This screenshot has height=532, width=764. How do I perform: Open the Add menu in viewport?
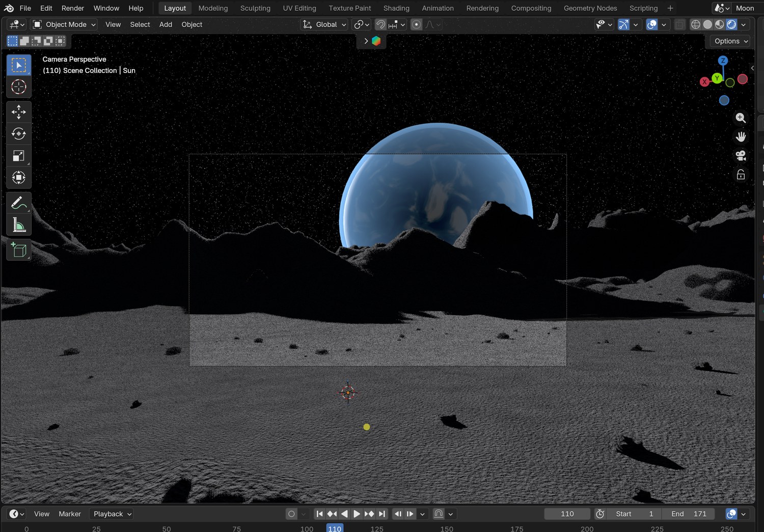(x=166, y=24)
